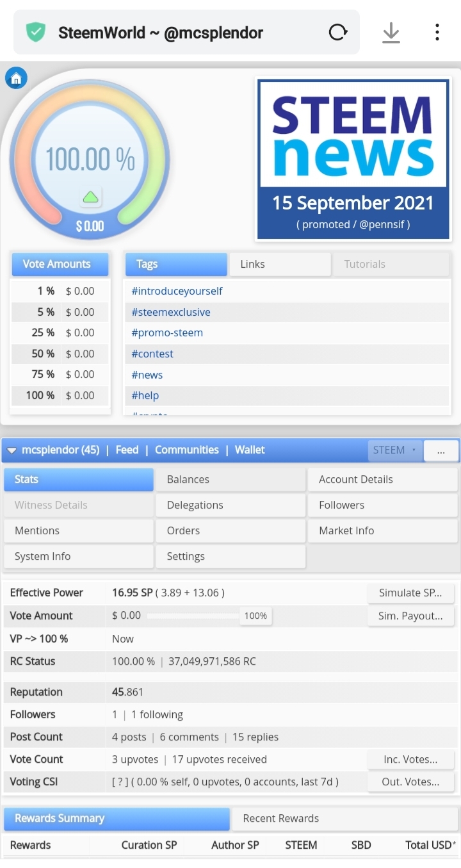Open the STEEM currency dropdown
The width and height of the screenshot is (461, 868).
[394, 450]
